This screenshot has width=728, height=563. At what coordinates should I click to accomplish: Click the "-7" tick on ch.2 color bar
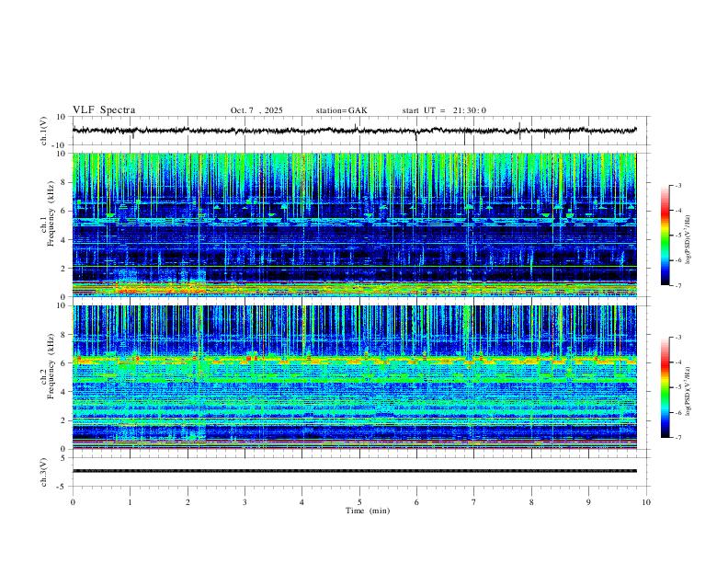678,438
